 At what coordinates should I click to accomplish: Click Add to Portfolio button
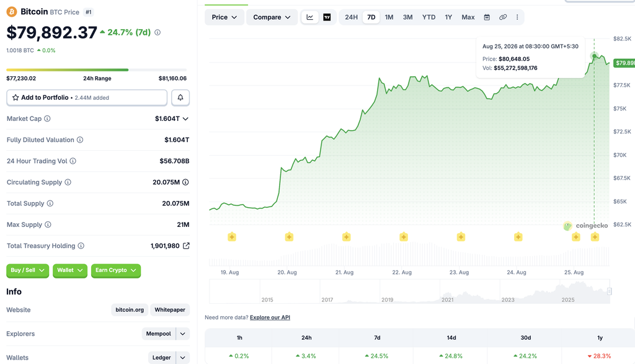pos(87,97)
